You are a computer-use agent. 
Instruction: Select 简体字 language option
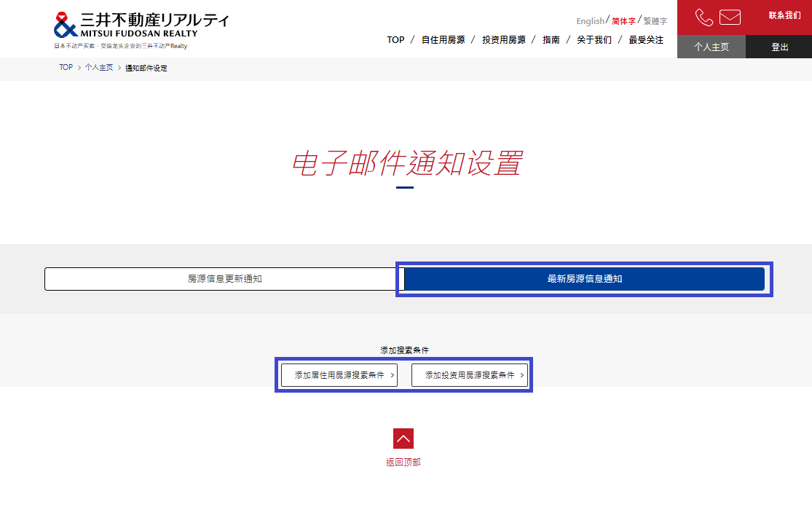pyautogui.click(x=623, y=21)
